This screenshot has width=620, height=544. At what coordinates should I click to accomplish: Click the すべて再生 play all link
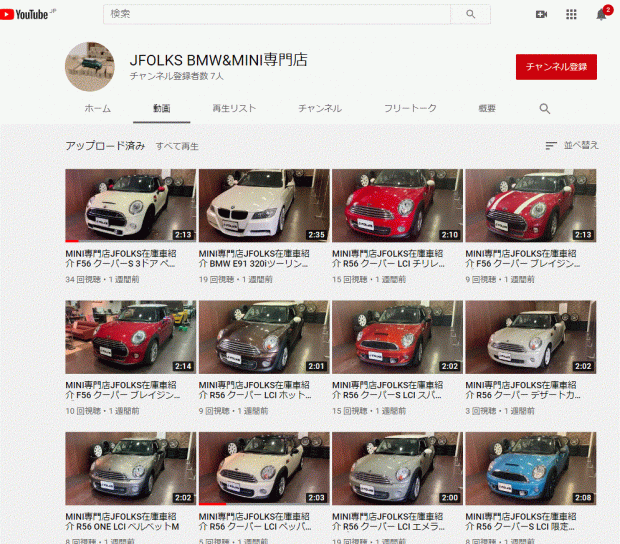click(177, 146)
